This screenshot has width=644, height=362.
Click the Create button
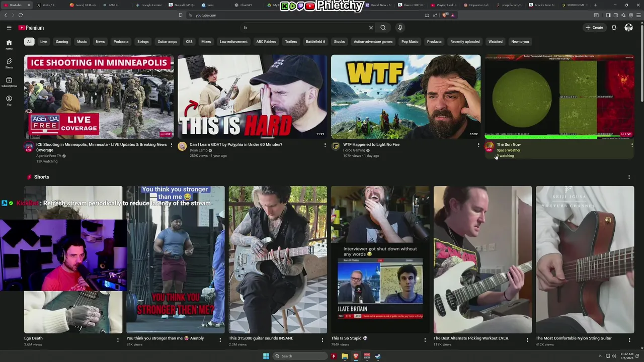click(x=594, y=28)
